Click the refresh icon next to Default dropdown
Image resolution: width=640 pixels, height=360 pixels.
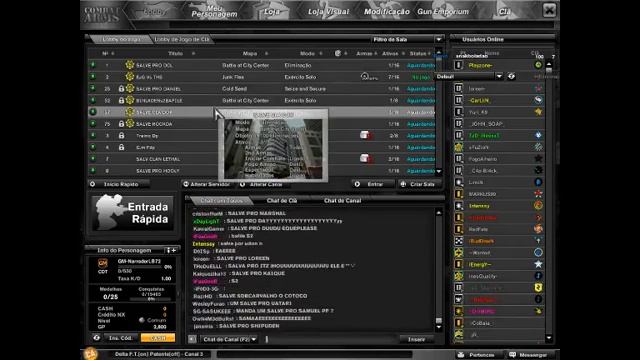coord(511,76)
